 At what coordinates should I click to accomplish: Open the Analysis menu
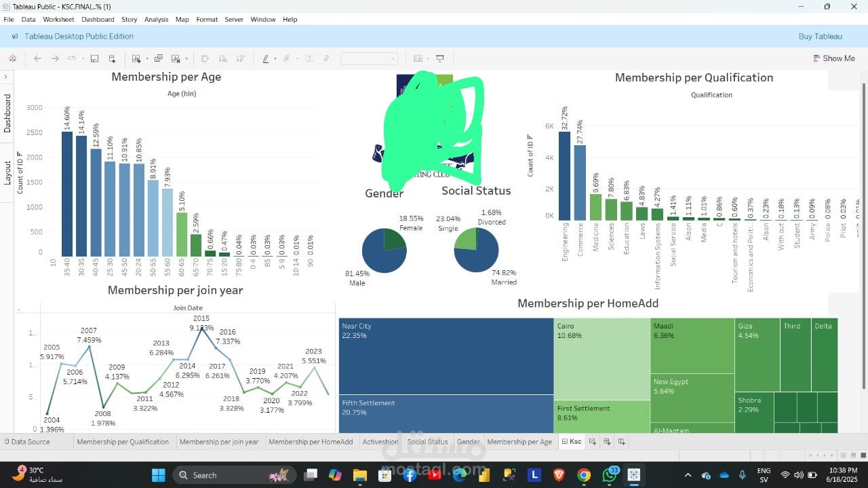pyautogui.click(x=156, y=20)
